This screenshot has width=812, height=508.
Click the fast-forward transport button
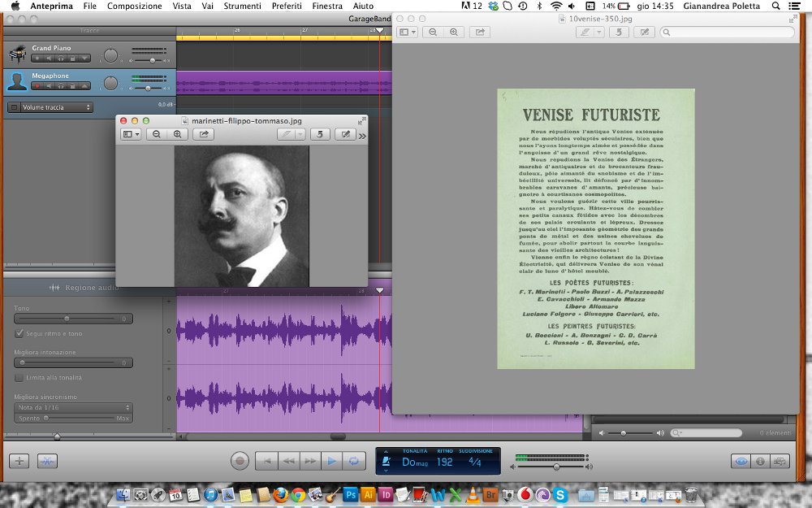[x=310, y=460]
